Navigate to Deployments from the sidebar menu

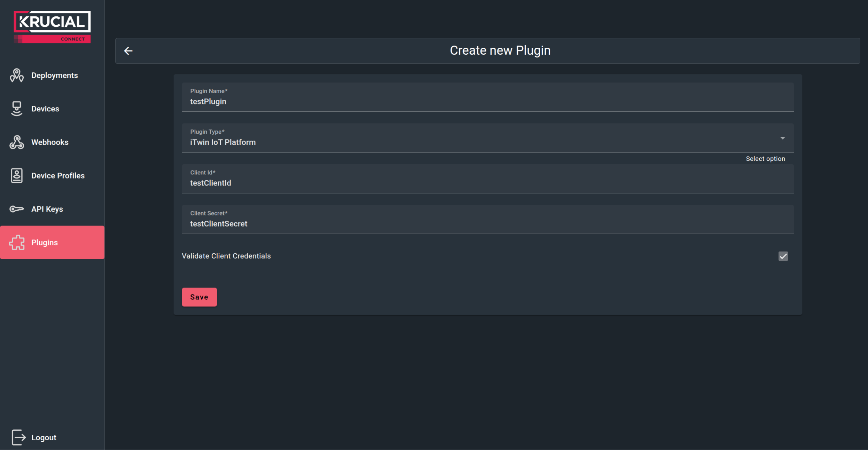tap(54, 75)
